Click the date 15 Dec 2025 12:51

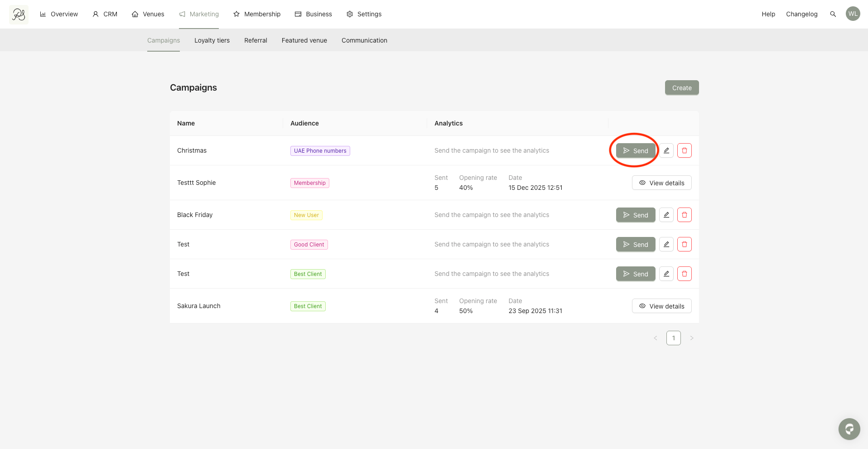(x=535, y=188)
